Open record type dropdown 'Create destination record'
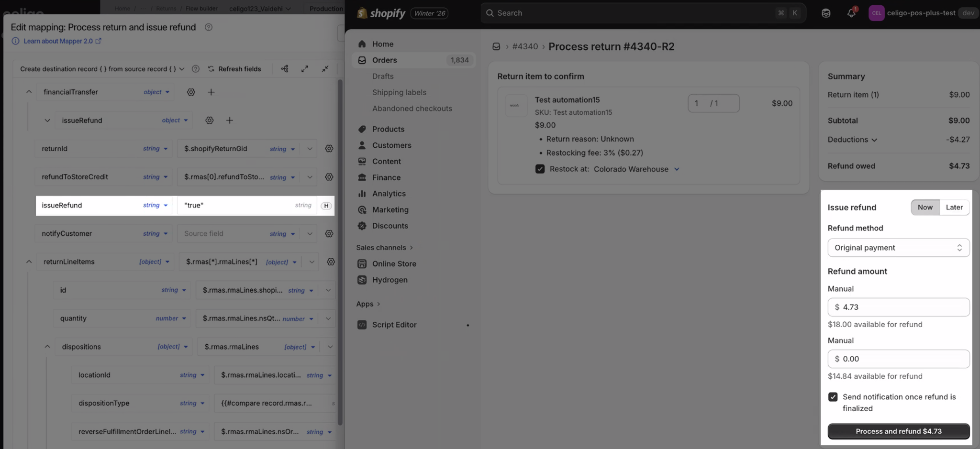The height and width of the screenshot is (449, 980). 102,69
